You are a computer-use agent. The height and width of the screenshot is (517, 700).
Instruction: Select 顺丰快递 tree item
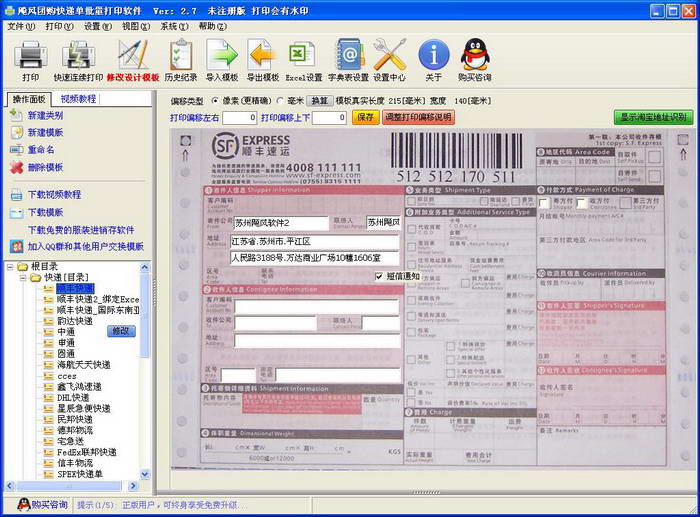[75, 288]
